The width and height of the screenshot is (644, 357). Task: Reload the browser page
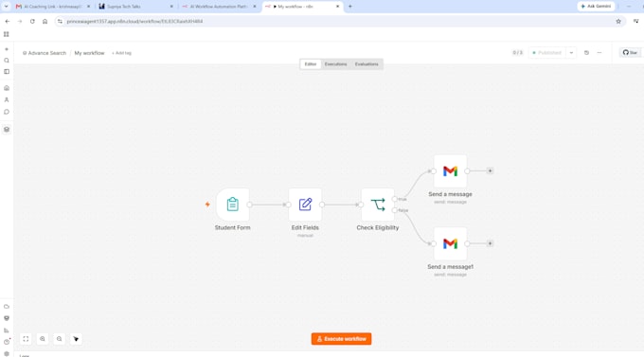(x=32, y=22)
